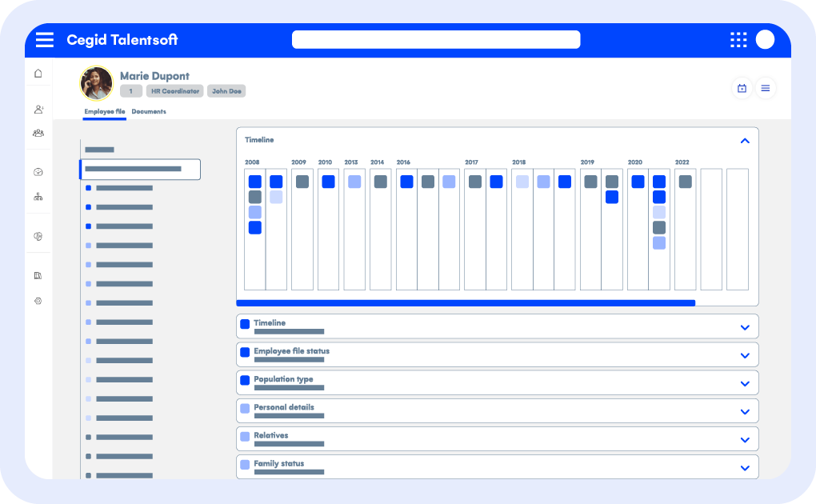
Task: Select the Home icon in the sidebar
Action: coord(38,72)
